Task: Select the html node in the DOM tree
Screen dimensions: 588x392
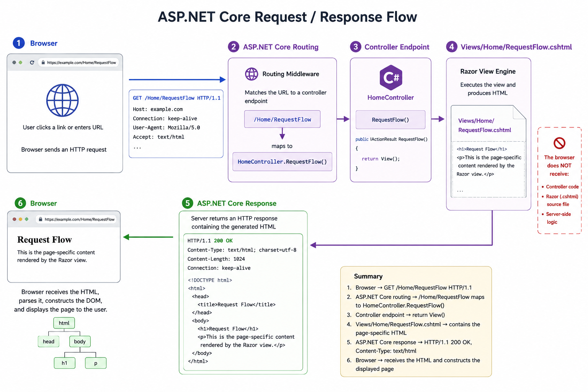Action: pyautogui.click(x=64, y=323)
